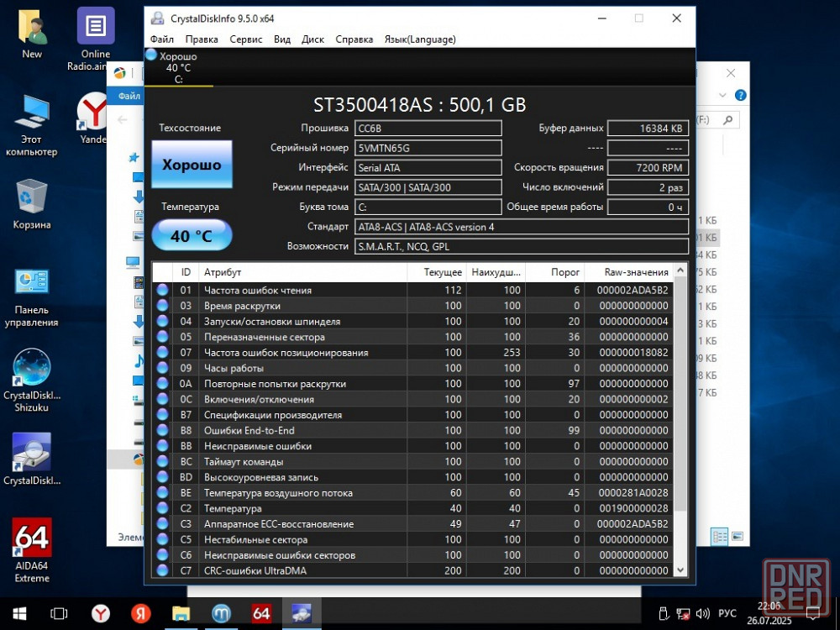Select the Ошибки End-to-End row
The height and width of the screenshot is (630, 840).
click(x=413, y=430)
